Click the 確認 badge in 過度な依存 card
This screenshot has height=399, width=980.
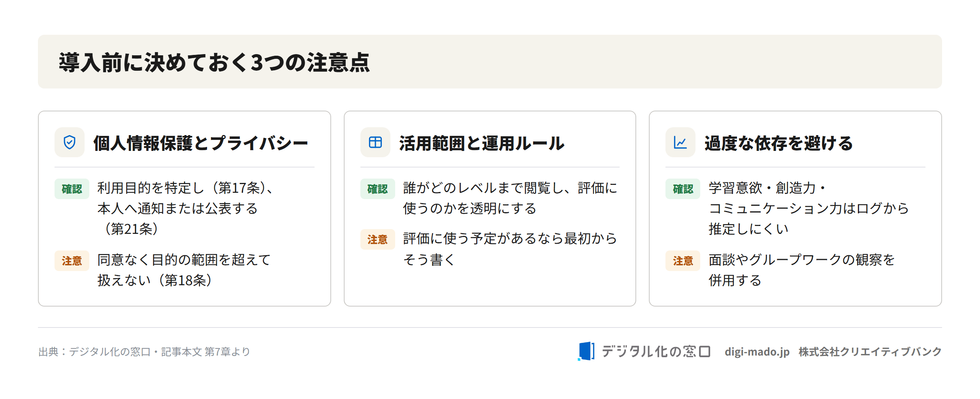pos(683,189)
